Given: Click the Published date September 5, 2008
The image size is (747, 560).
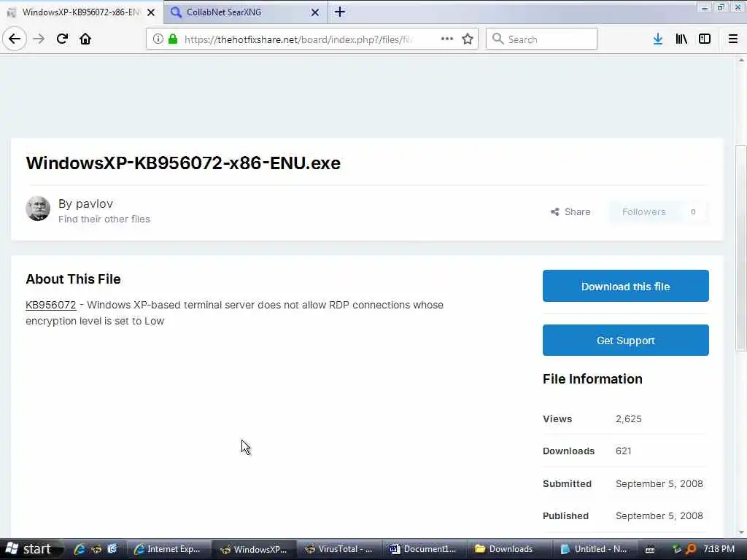Looking at the screenshot, I should click(x=659, y=516).
